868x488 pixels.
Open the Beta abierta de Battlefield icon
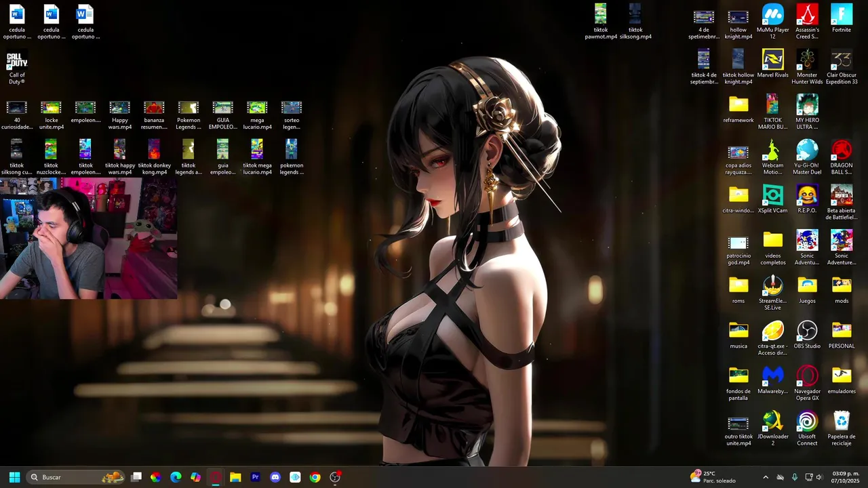[842, 203]
